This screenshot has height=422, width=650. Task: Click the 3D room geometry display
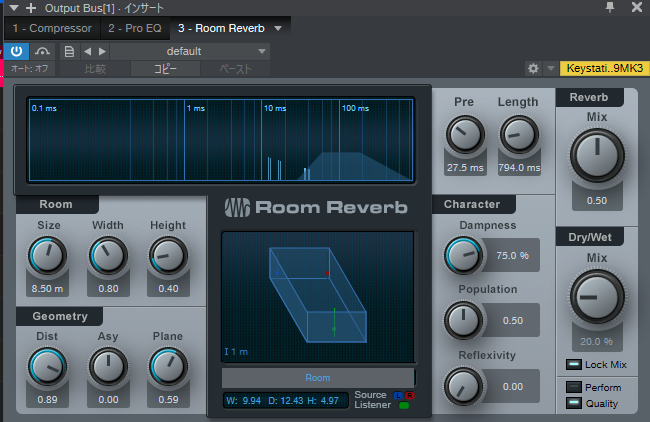[x=318, y=297]
